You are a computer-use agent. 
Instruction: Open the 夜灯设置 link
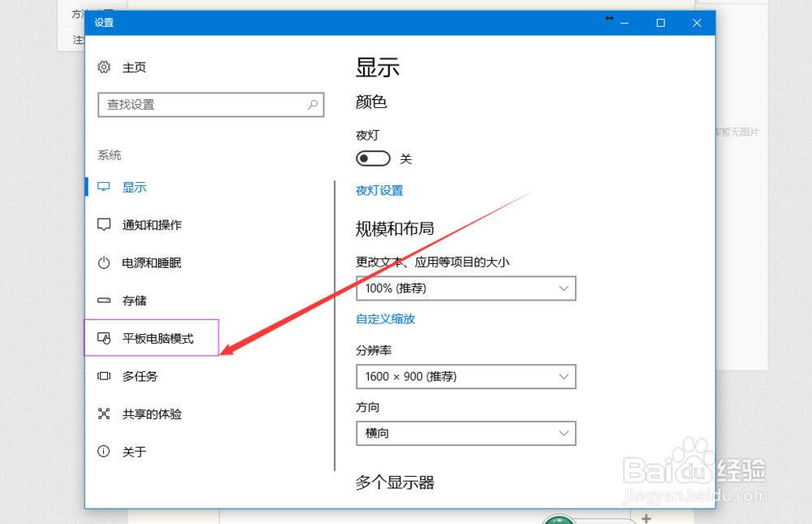pos(378,190)
